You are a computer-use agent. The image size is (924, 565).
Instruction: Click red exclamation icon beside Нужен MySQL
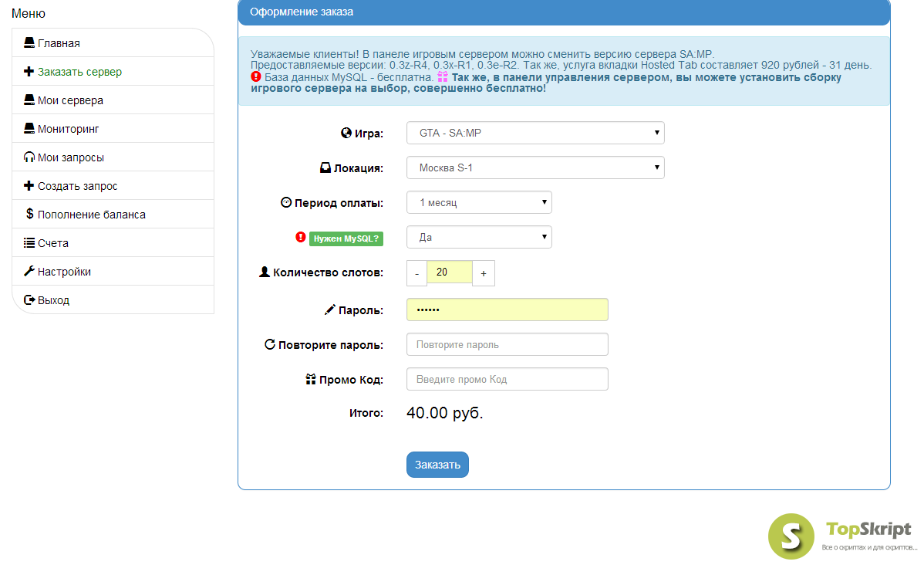pos(301,237)
